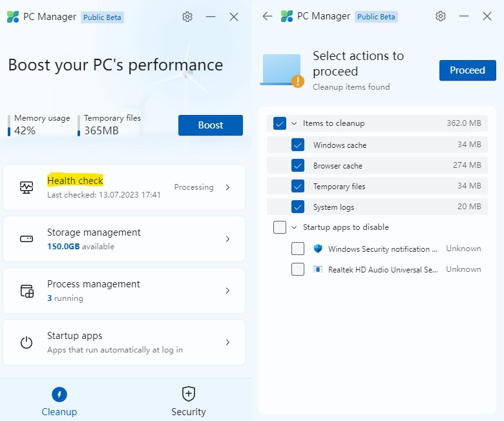Click the 42% memory usage value
504x421 pixels.
coord(25,130)
